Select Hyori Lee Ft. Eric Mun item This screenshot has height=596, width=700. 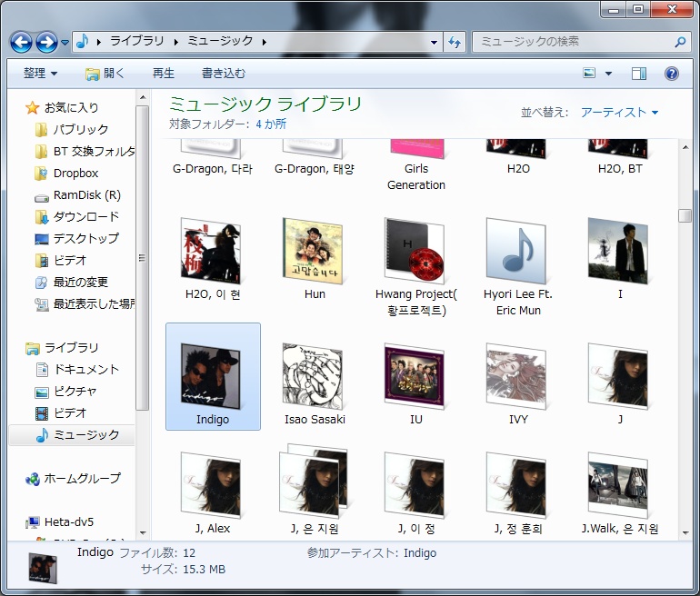click(518, 267)
